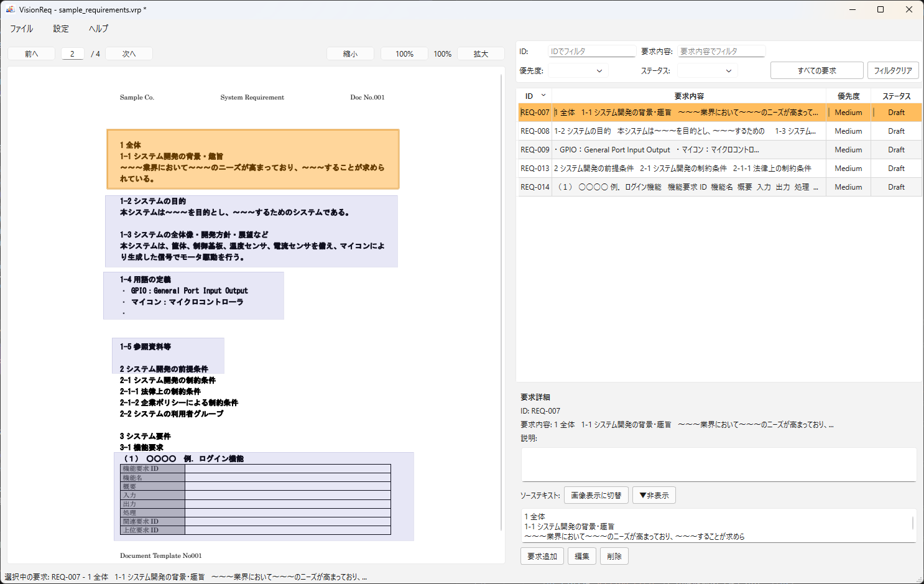Show all requirements via すべての要求
924x584 pixels.
tap(816, 70)
